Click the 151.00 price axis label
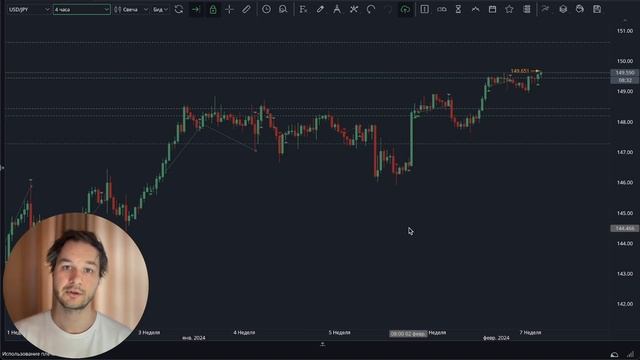 point(625,31)
